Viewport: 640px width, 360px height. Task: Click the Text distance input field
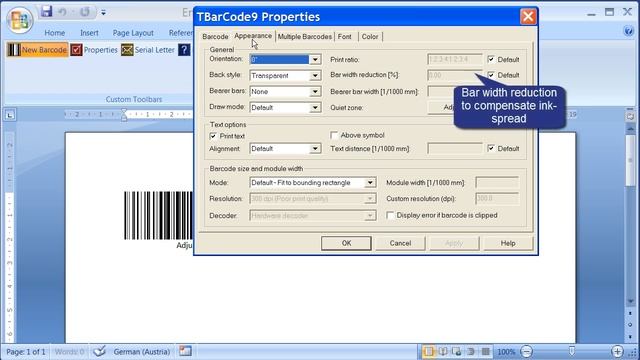(455, 149)
